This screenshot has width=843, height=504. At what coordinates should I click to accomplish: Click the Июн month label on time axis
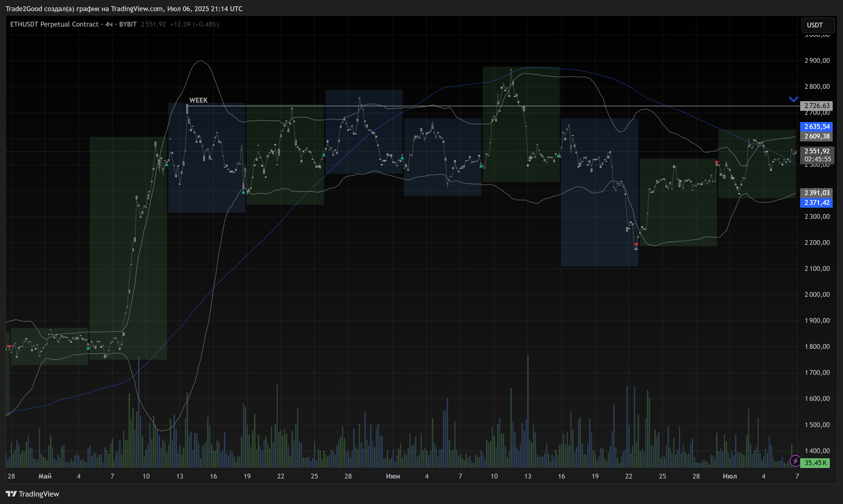coord(393,476)
